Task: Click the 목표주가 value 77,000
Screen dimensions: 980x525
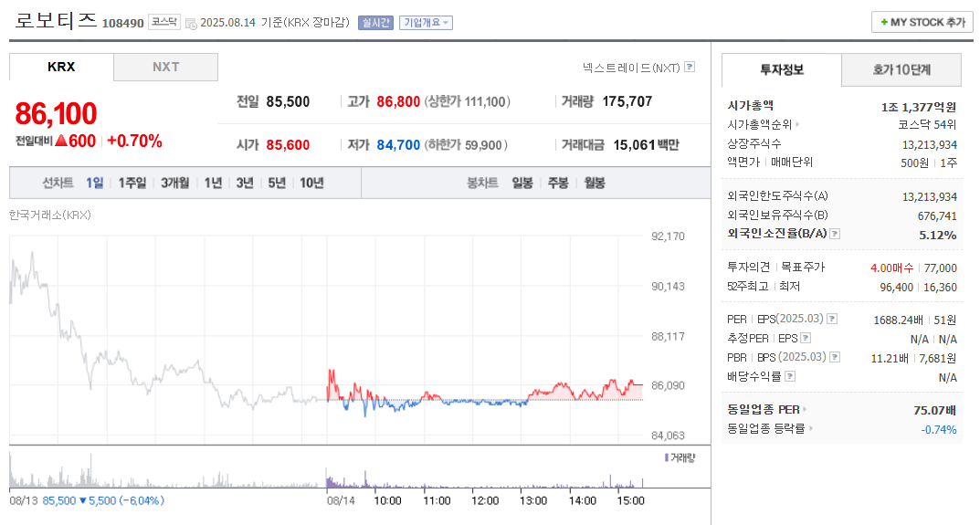Action: click(x=940, y=268)
